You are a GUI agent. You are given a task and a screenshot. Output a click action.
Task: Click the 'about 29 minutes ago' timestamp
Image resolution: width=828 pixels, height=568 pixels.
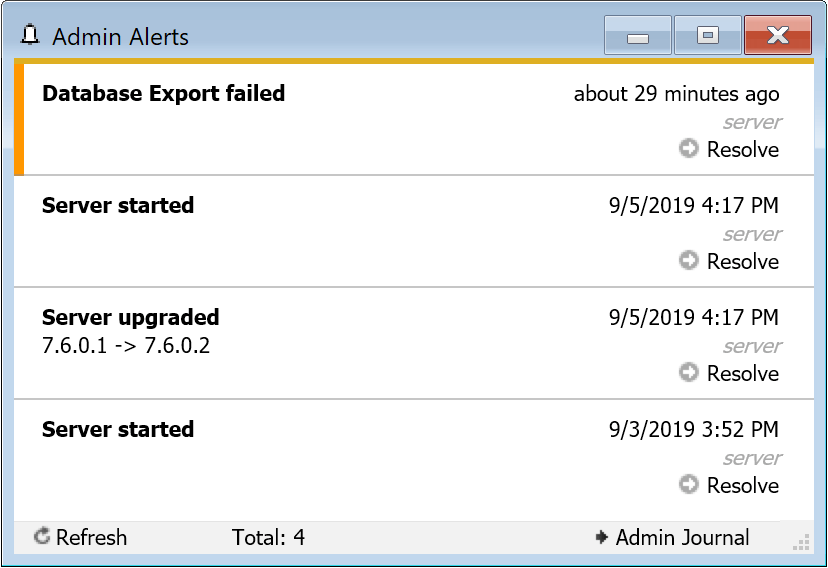676,94
